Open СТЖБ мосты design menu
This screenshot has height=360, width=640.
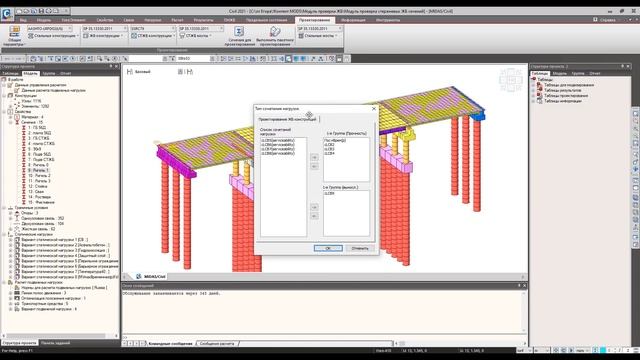click(x=197, y=36)
